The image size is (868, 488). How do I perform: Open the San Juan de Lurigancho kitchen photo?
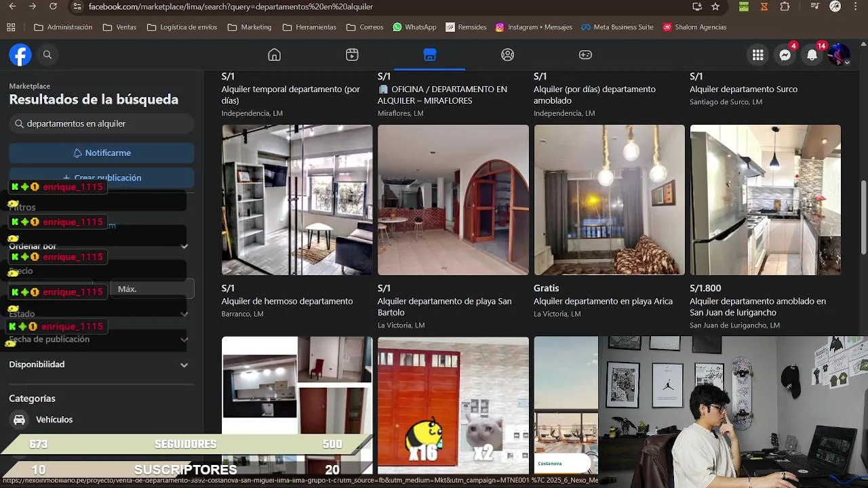click(765, 200)
